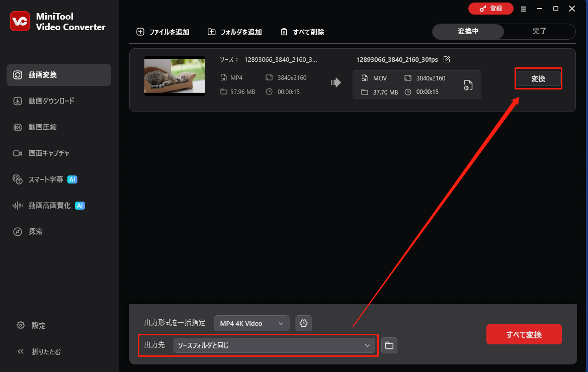This screenshot has height=372, width=588.
Task: Click すべて削除 to remove all
Action: 302,32
